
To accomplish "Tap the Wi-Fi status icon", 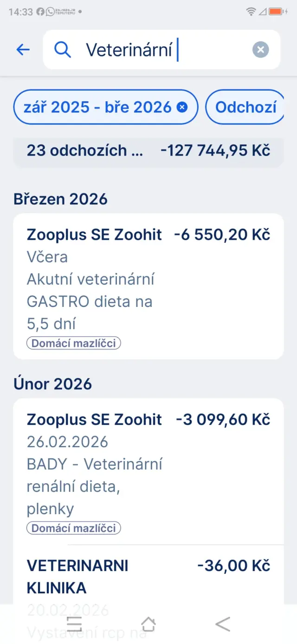I will point(251,12).
